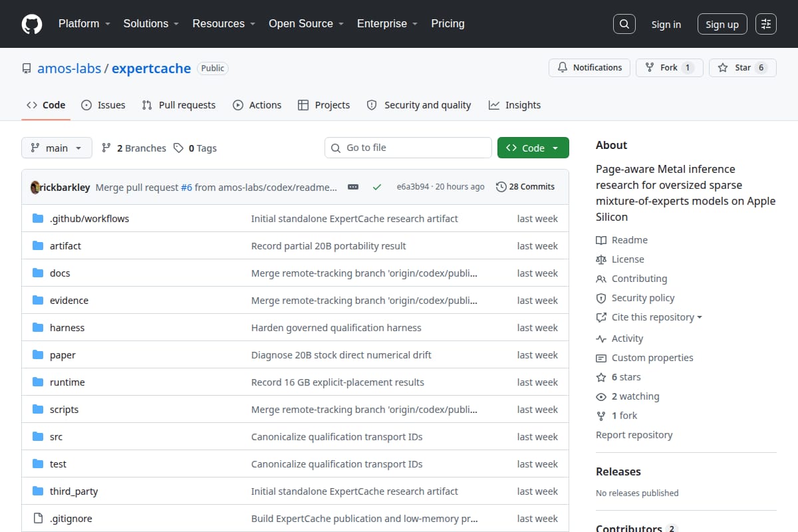The width and height of the screenshot is (798, 532).
Task: Open the commit details ellipsis button
Action: (353, 187)
